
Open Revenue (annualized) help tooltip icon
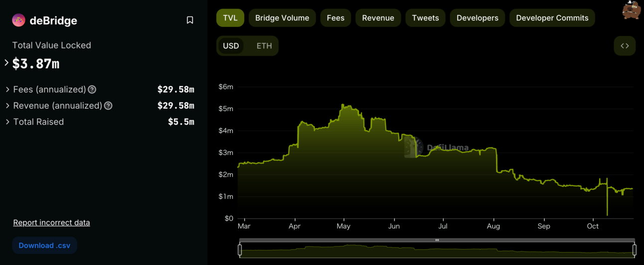pyautogui.click(x=108, y=106)
